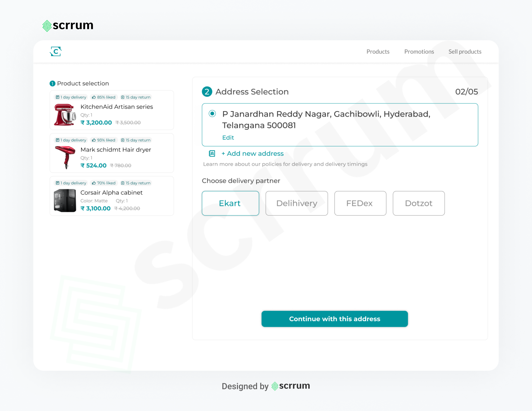532x411 pixels.
Task: Click Mark schidmt Hair dryer title
Action: [x=116, y=150]
